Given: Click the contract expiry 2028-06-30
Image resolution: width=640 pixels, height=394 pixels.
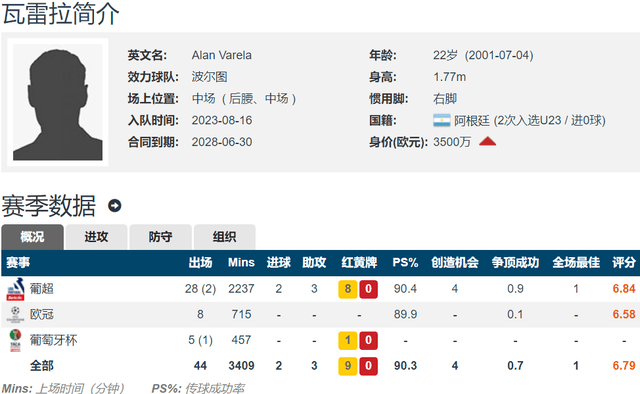Looking at the screenshot, I should pos(222,142).
